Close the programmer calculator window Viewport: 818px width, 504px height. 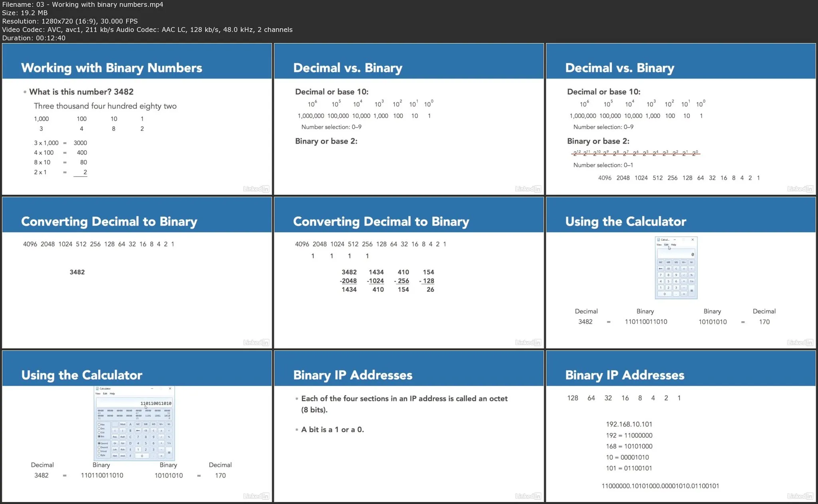point(170,388)
